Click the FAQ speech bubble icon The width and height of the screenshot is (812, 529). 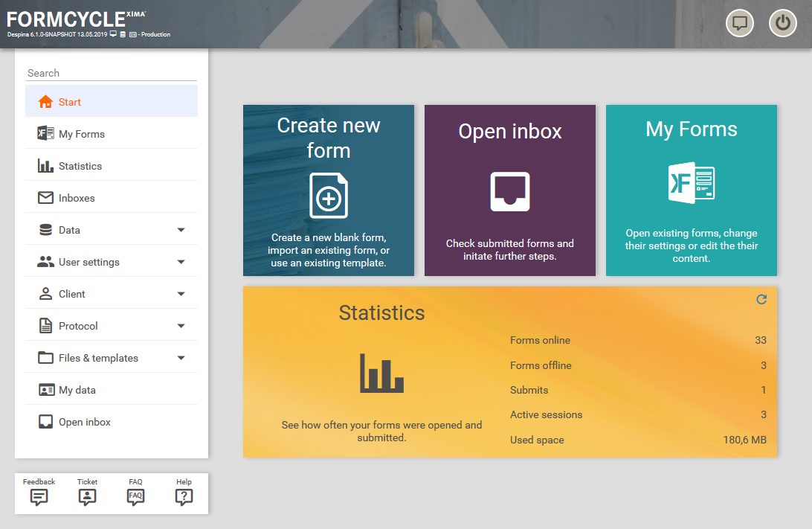coord(135,497)
